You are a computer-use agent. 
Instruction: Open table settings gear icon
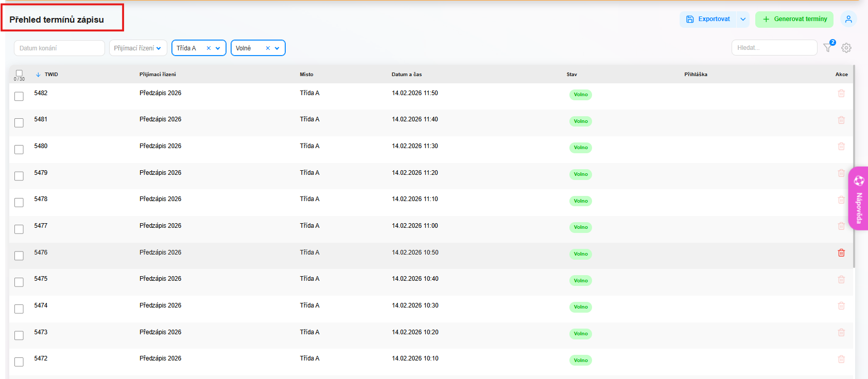846,48
